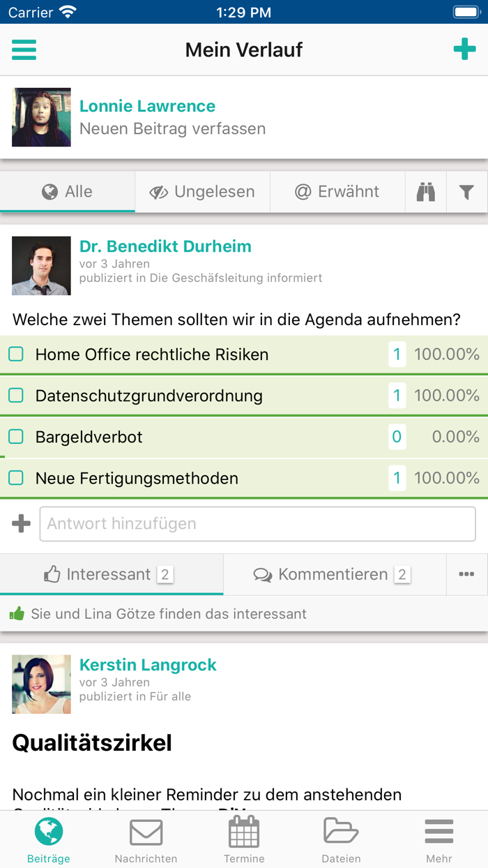
Task: Open the filter funnel icon
Action: (467, 191)
